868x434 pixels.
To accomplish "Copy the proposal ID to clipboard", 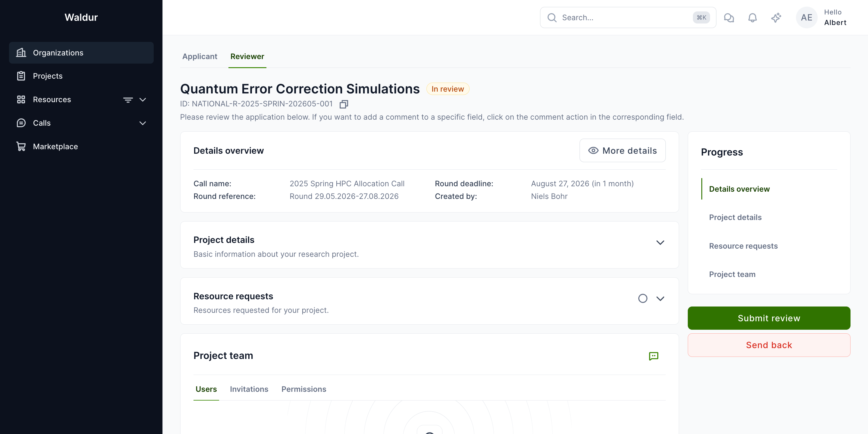I will (343, 104).
